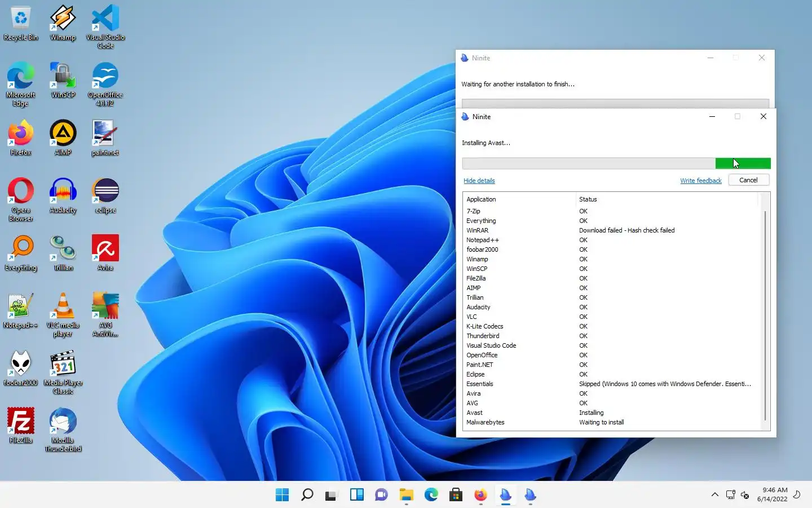Select the FileZilla desktop shortcut
812x508 pixels.
21,426
